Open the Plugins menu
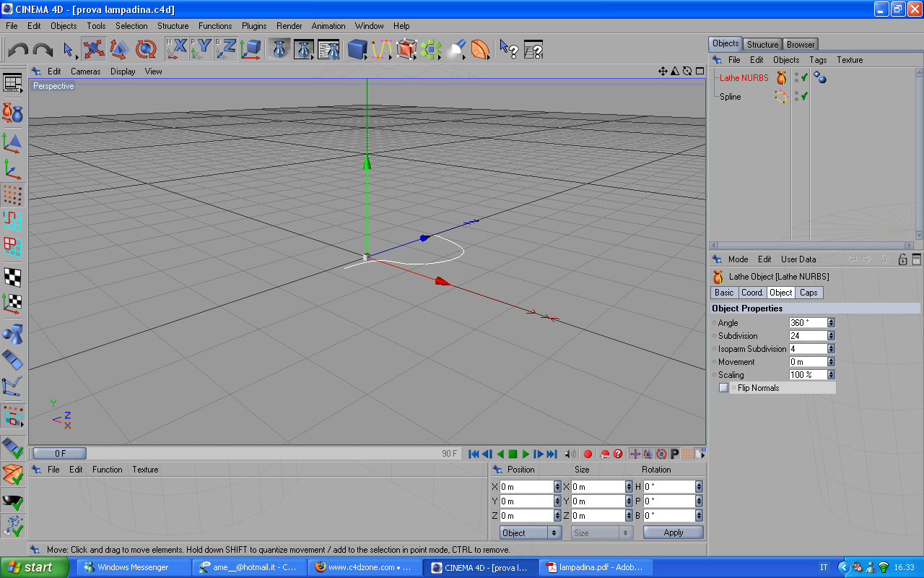The height and width of the screenshot is (578, 924). pos(254,26)
